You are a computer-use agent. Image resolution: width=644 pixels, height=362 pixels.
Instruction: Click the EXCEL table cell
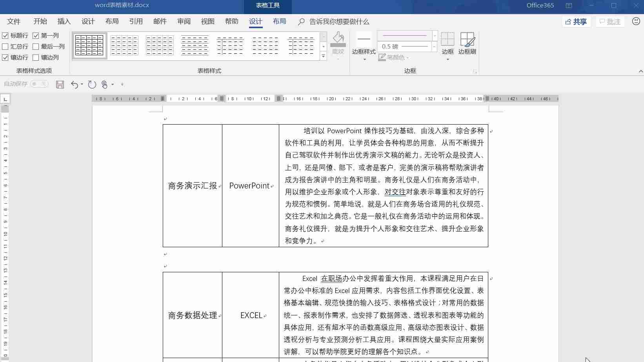tap(251, 315)
